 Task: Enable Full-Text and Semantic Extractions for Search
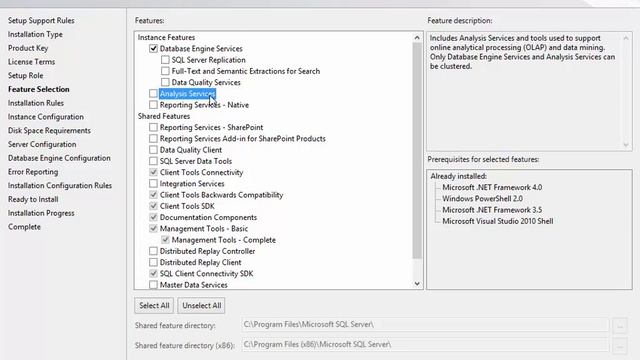(165, 71)
